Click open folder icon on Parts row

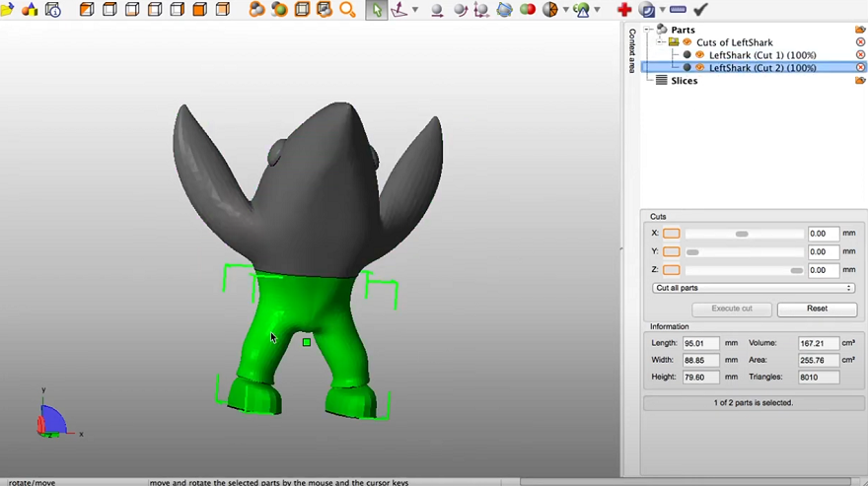tap(860, 30)
